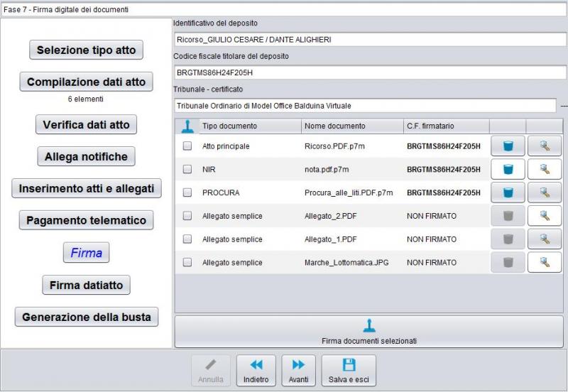
Task: Preview nota.pdf.p7m with magnifier icon
Action: click(x=545, y=169)
